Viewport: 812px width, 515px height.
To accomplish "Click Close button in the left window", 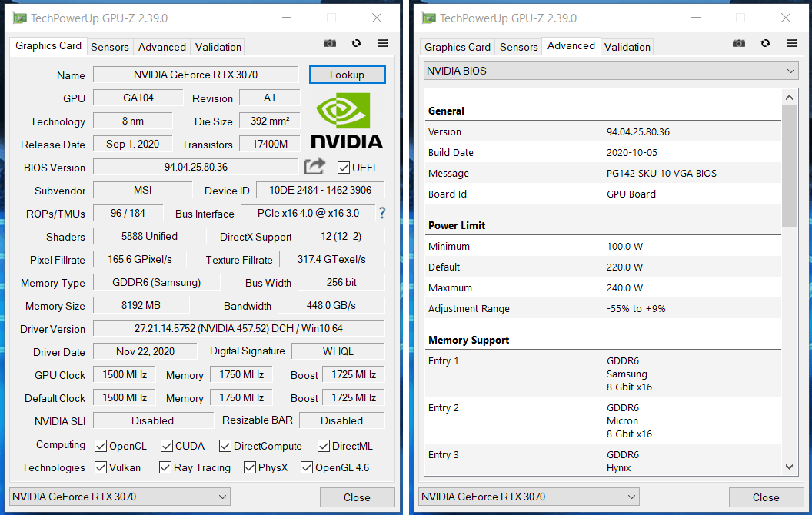I will [357, 497].
